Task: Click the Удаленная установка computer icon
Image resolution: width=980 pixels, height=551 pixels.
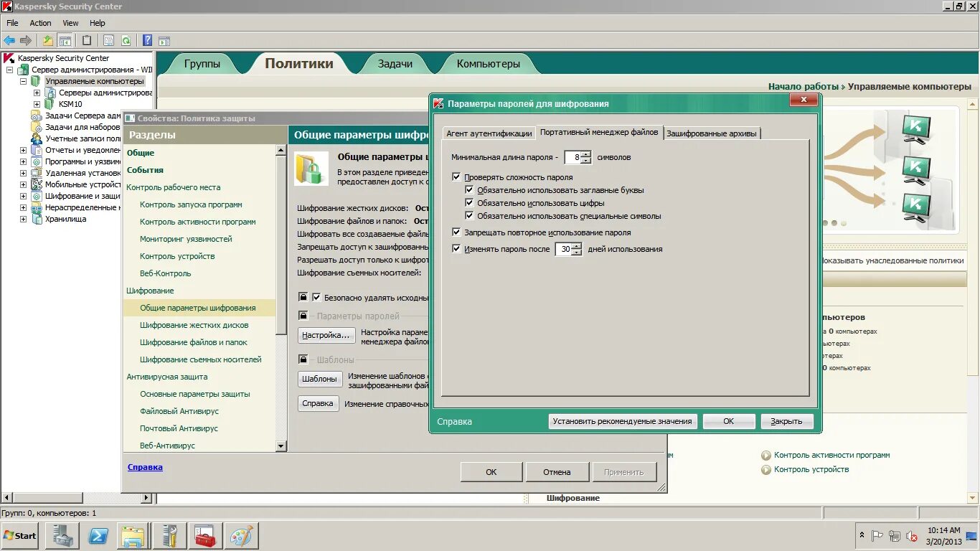Action: point(37,173)
